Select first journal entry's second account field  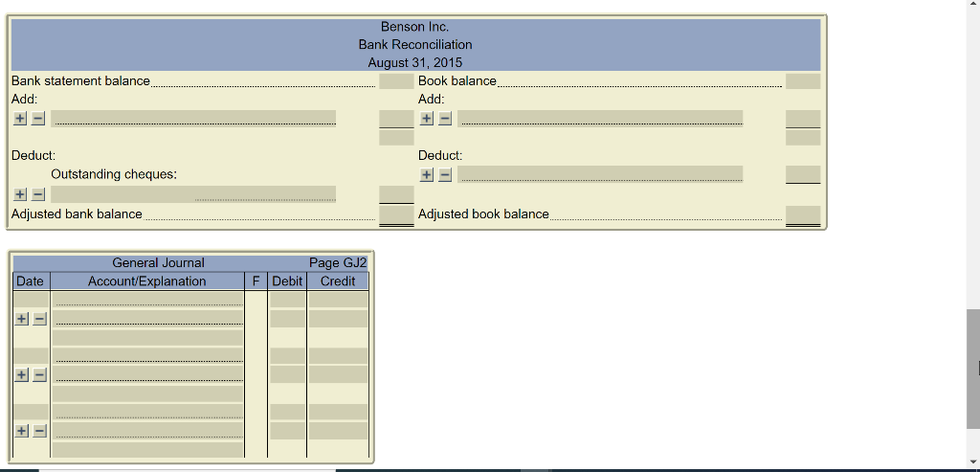tap(147, 318)
